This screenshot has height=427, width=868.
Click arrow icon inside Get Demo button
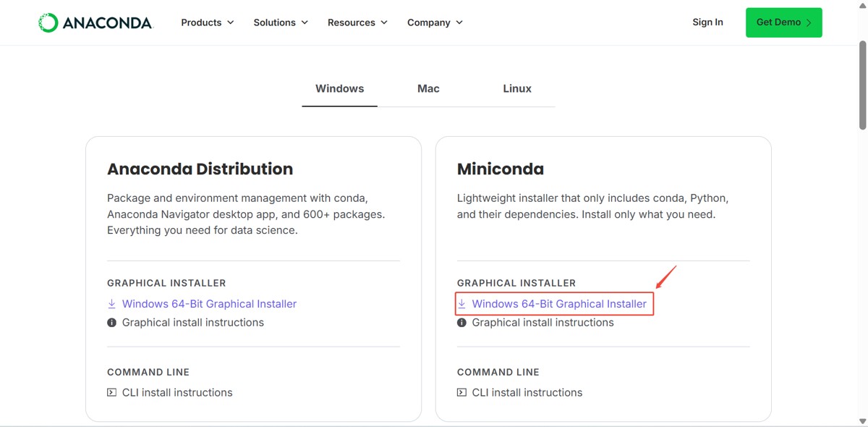coord(809,22)
